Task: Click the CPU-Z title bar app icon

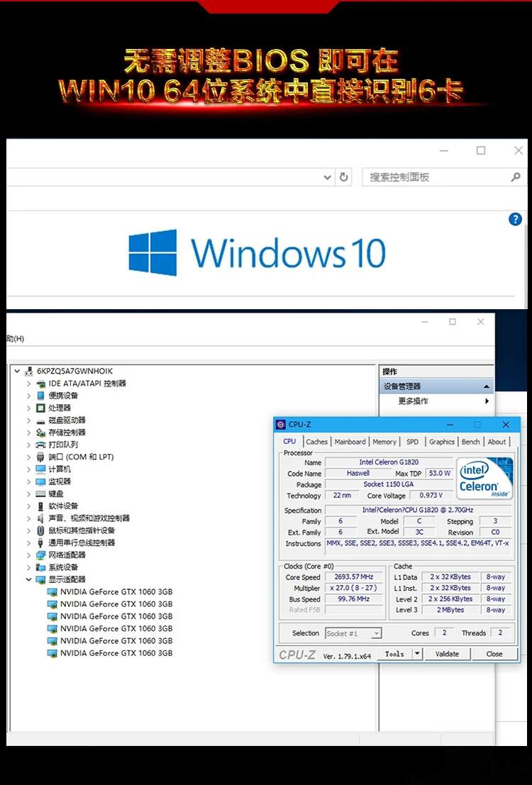Action: pyautogui.click(x=281, y=425)
